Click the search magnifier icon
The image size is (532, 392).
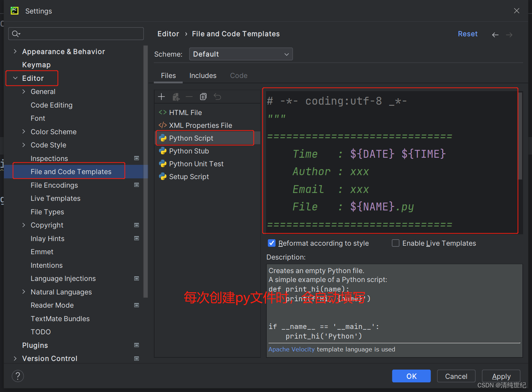pyautogui.click(x=16, y=34)
